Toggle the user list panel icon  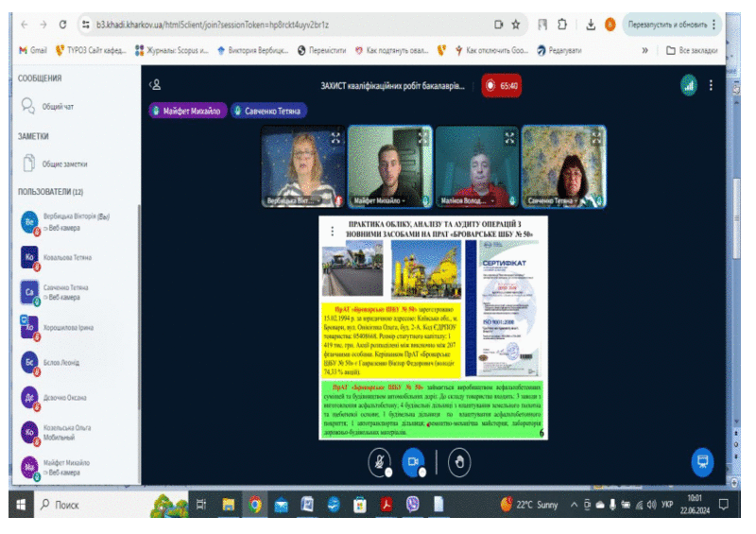click(x=155, y=85)
